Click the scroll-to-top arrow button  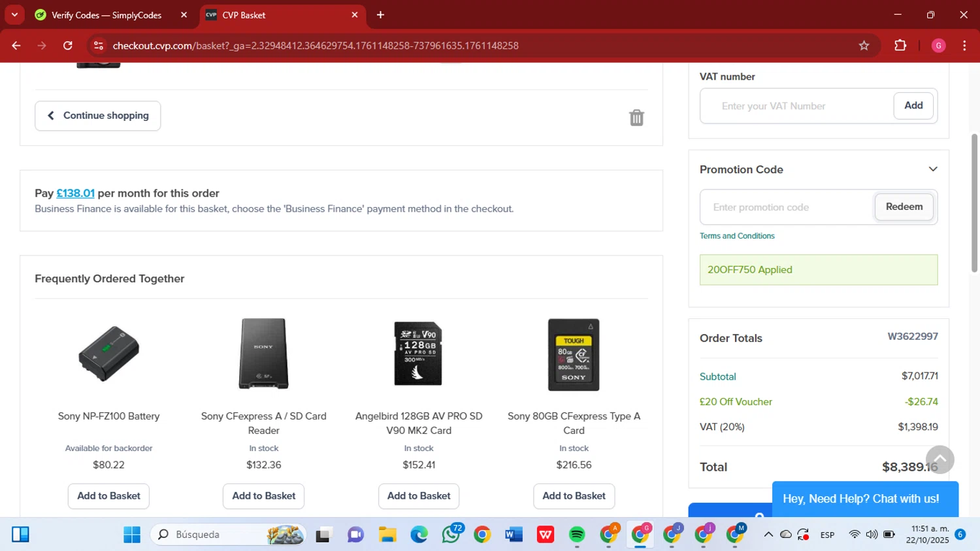[939, 459]
